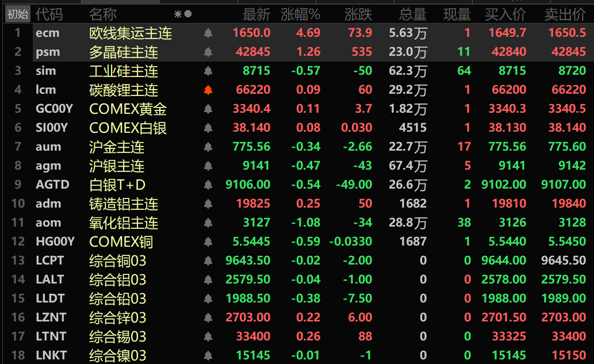594x364 pixels.
Task: Select row 白银T+D
Action: point(298,185)
